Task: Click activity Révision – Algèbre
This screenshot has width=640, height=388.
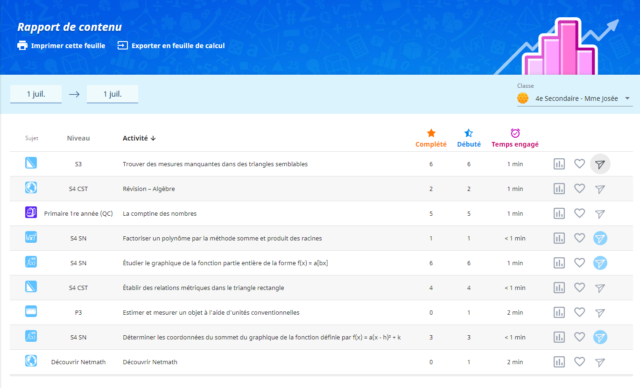Action: pos(149,189)
